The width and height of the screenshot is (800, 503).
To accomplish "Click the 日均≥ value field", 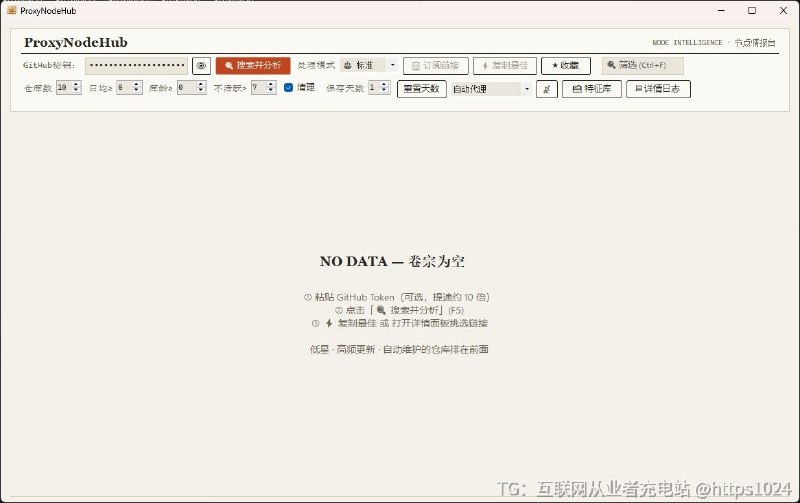I will 123,88.
